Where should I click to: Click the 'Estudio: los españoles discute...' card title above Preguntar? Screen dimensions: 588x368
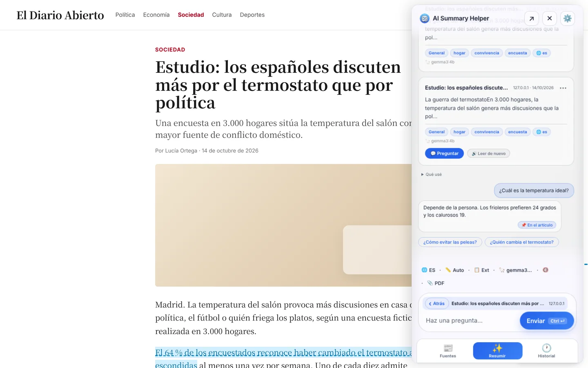(x=466, y=88)
